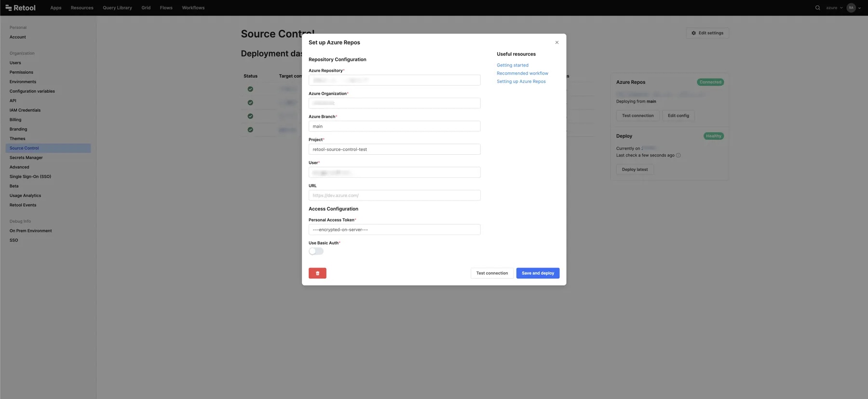Open Themes settings

point(17,139)
